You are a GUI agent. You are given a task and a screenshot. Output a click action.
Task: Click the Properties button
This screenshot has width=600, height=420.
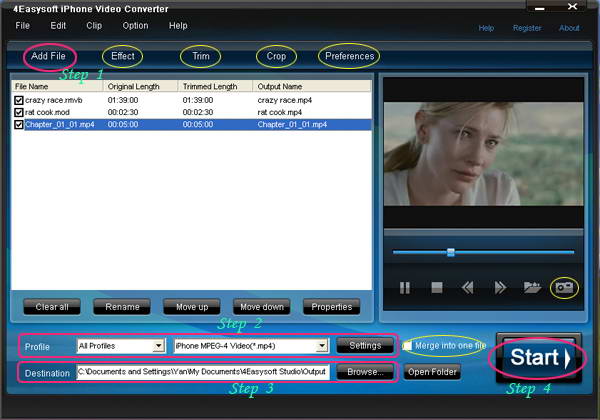point(332,307)
